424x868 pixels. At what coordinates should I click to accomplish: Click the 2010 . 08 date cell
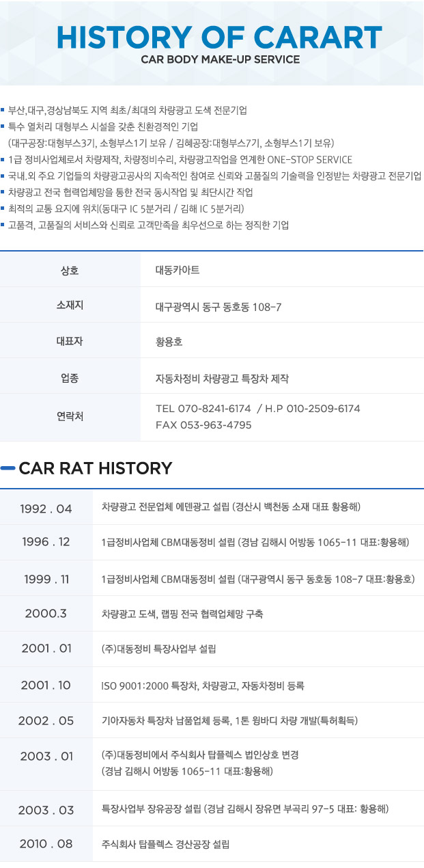pos(46,844)
